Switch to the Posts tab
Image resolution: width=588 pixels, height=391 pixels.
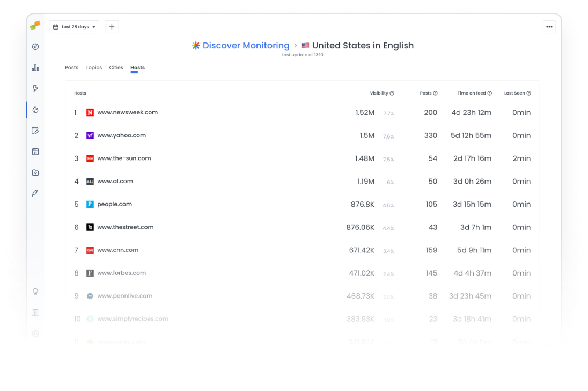coord(71,67)
